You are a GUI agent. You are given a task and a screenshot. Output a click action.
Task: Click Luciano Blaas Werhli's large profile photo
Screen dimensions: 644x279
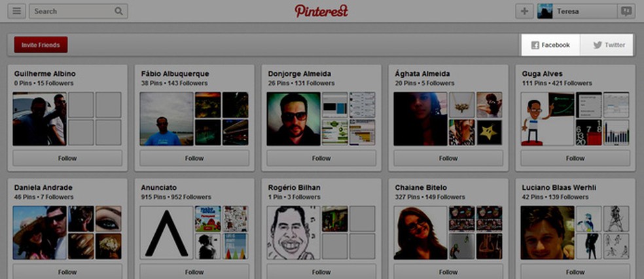(547, 232)
